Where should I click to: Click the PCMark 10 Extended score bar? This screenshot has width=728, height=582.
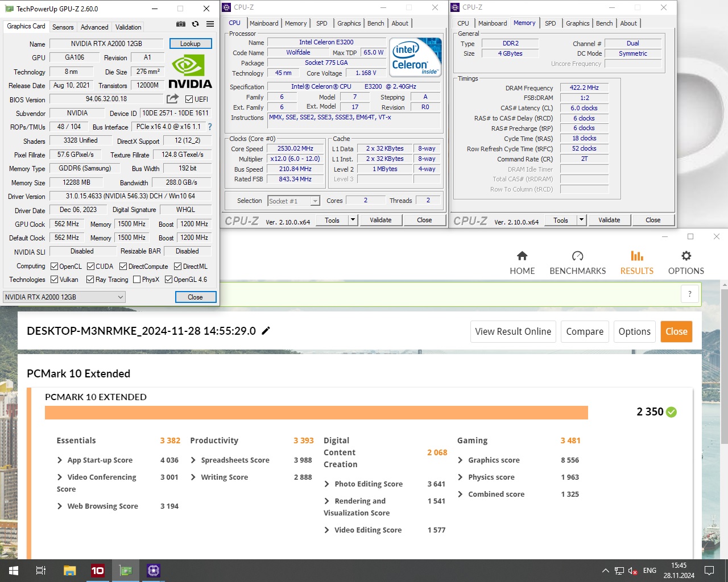coord(316,413)
